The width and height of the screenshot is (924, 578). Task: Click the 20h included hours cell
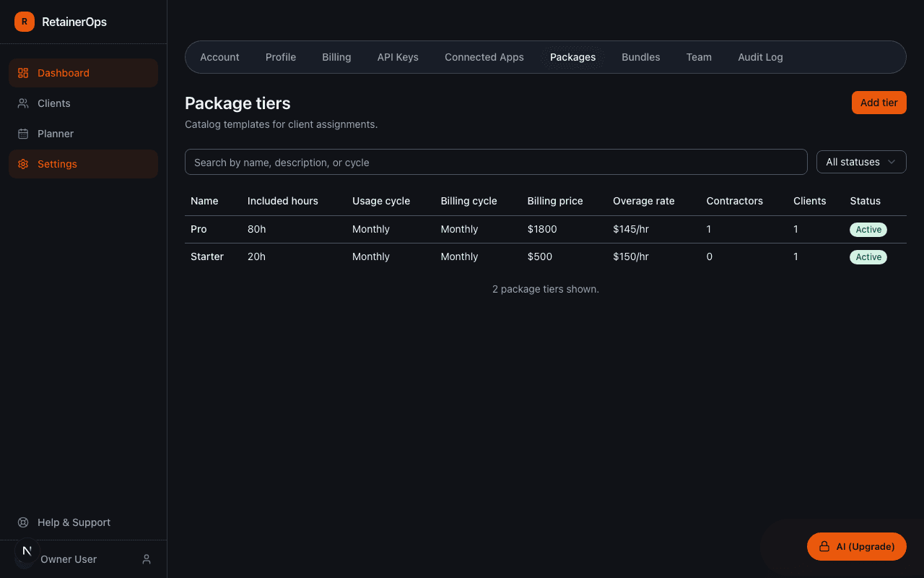257,256
